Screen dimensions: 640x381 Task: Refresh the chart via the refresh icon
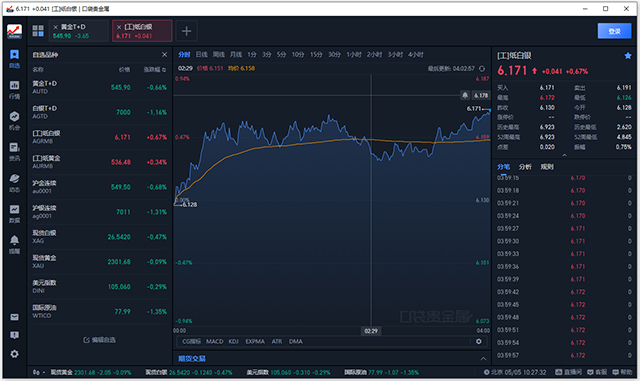[x=482, y=69]
